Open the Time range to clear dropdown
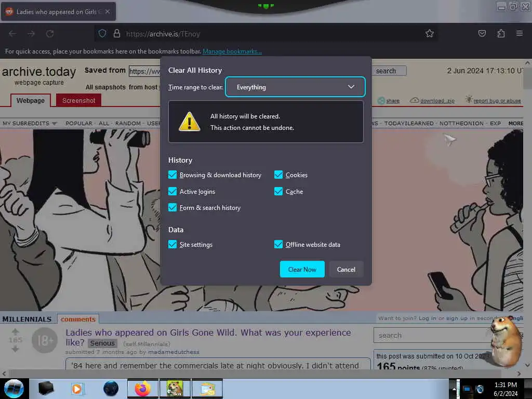 (295, 87)
